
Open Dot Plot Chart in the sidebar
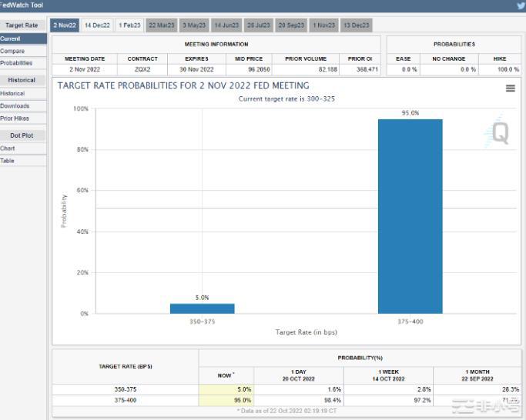pyautogui.click(x=8, y=148)
